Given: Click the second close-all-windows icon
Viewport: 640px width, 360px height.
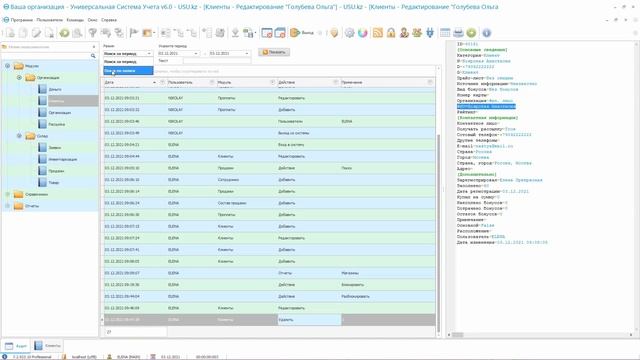Looking at the screenshot, I should (x=280, y=33).
